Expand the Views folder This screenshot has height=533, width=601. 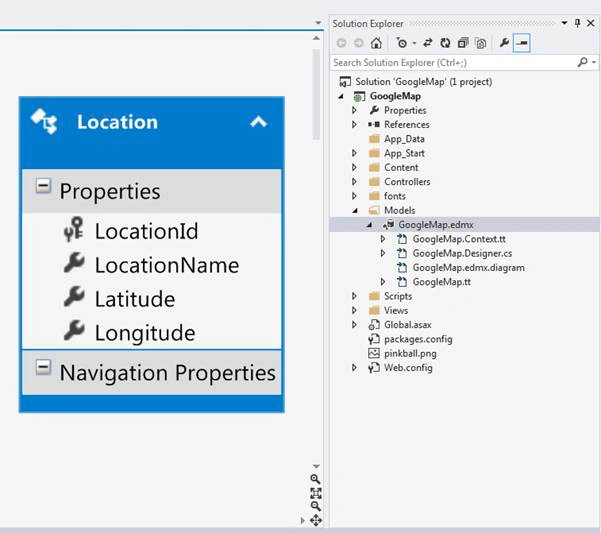click(354, 310)
